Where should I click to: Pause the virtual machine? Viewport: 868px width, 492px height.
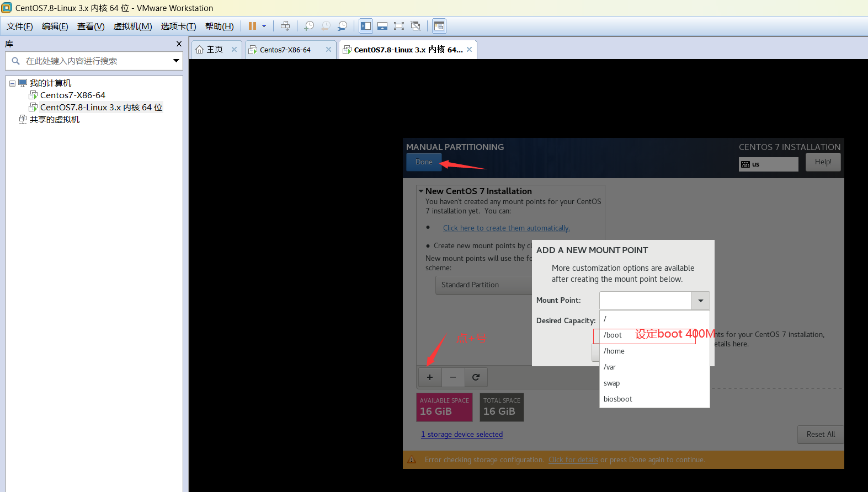(x=252, y=26)
